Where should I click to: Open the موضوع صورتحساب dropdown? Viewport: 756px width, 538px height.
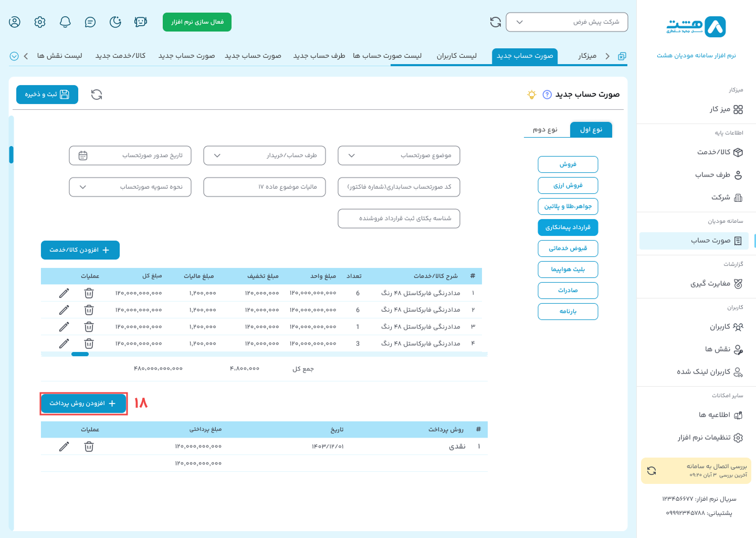398,156
